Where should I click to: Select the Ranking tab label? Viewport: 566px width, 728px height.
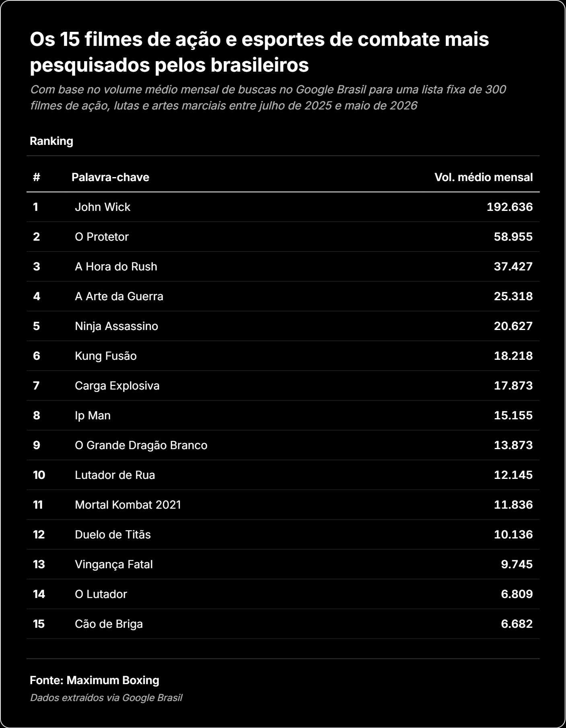(51, 141)
